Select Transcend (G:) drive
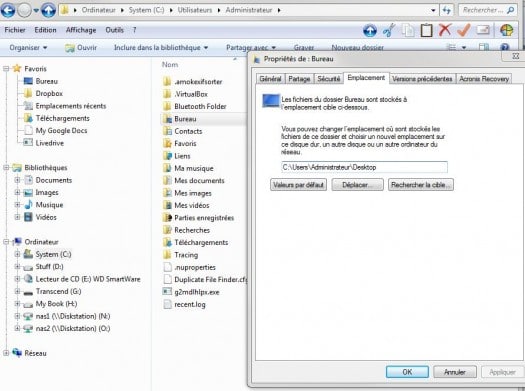525x391 pixels. coord(52,291)
